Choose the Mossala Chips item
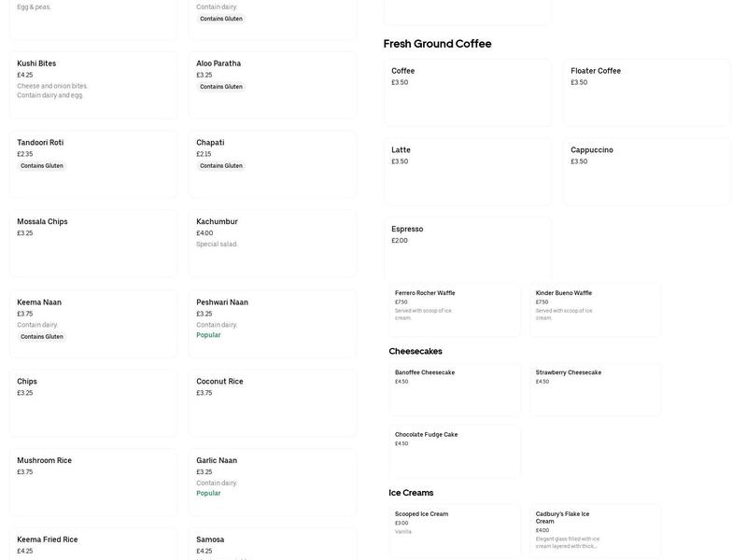Image resolution: width=747 pixels, height=560 pixels. tap(93, 243)
